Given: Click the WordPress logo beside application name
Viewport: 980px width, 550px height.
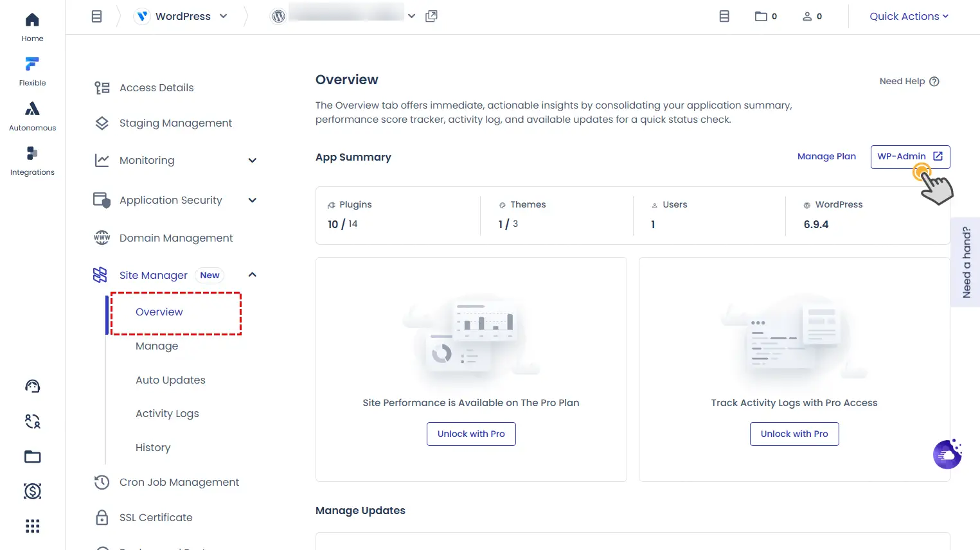Looking at the screenshot, I should click(x=278, y=16).
